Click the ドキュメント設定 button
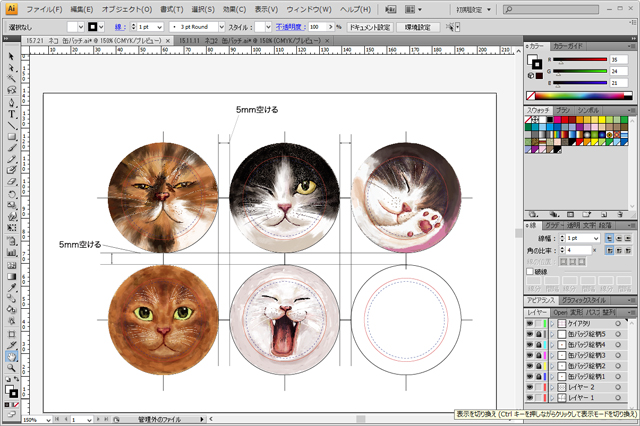Screen dimensions: 640x426 (369, 26)
